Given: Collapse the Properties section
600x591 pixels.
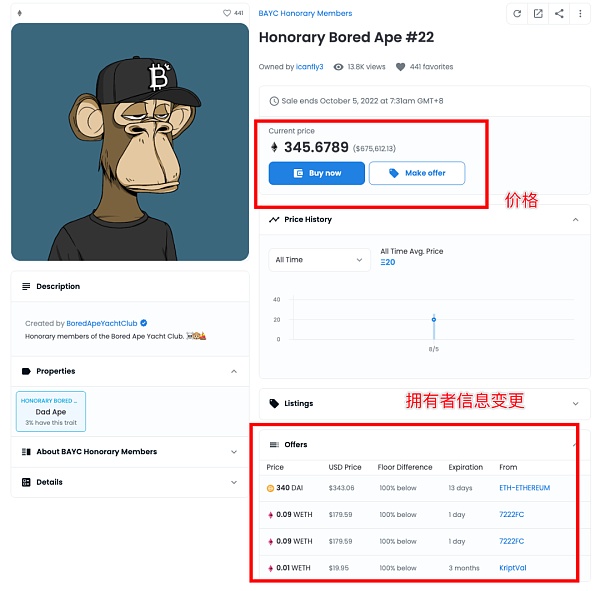Looking at the screenshot, I should (234, 372).
